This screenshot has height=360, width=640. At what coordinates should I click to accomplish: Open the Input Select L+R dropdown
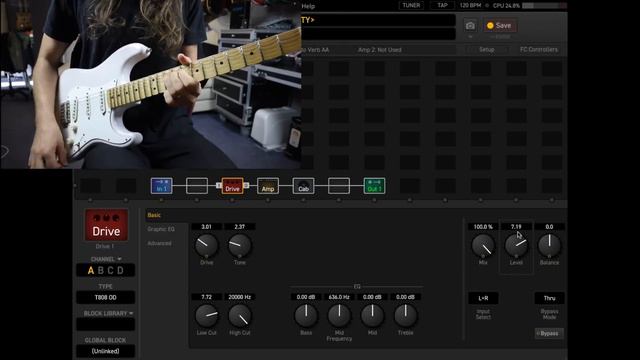coord(483,298)
